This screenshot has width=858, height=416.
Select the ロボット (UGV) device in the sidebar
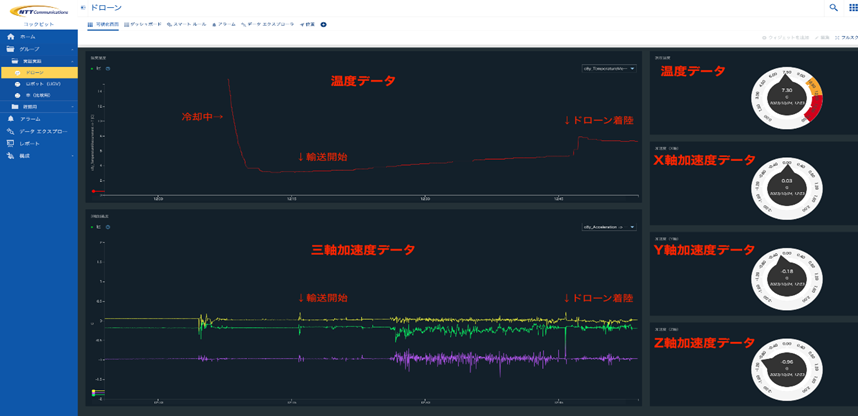click(39, 84)
